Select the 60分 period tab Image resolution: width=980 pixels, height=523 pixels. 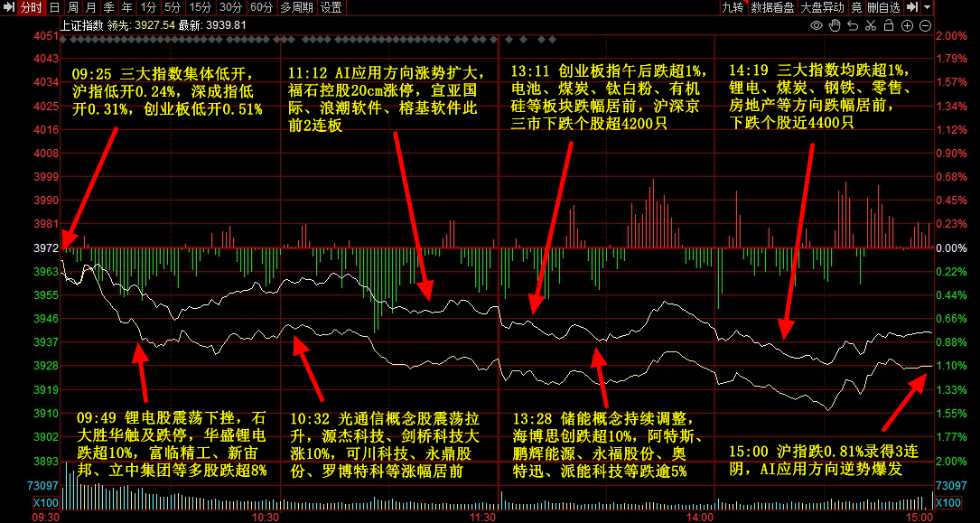click(261, 7)
